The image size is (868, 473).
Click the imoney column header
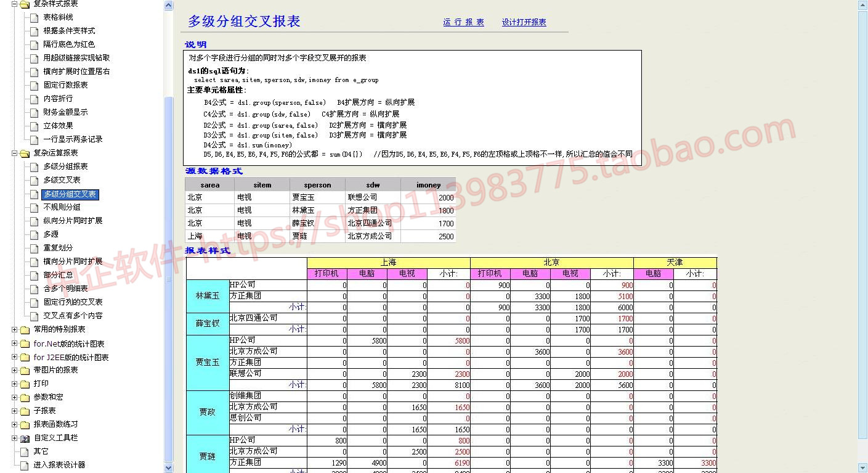(428, 185)
